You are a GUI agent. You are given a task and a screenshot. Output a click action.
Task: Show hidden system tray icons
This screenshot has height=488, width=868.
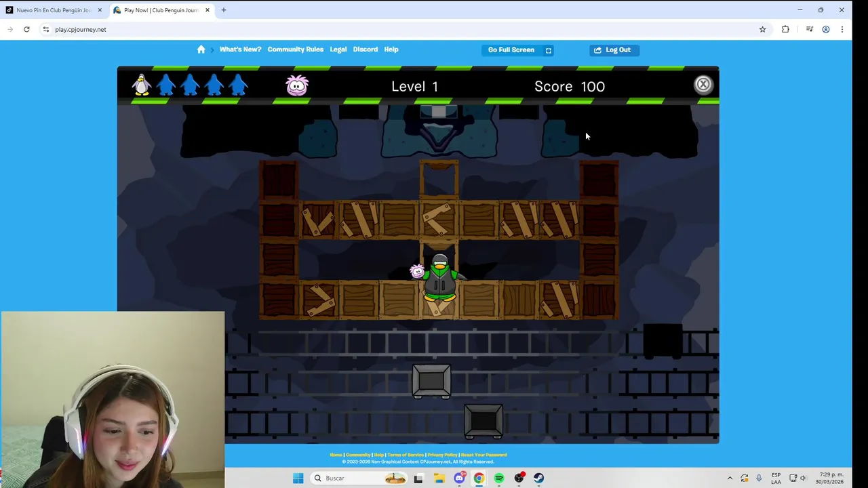tap(730, 479)
